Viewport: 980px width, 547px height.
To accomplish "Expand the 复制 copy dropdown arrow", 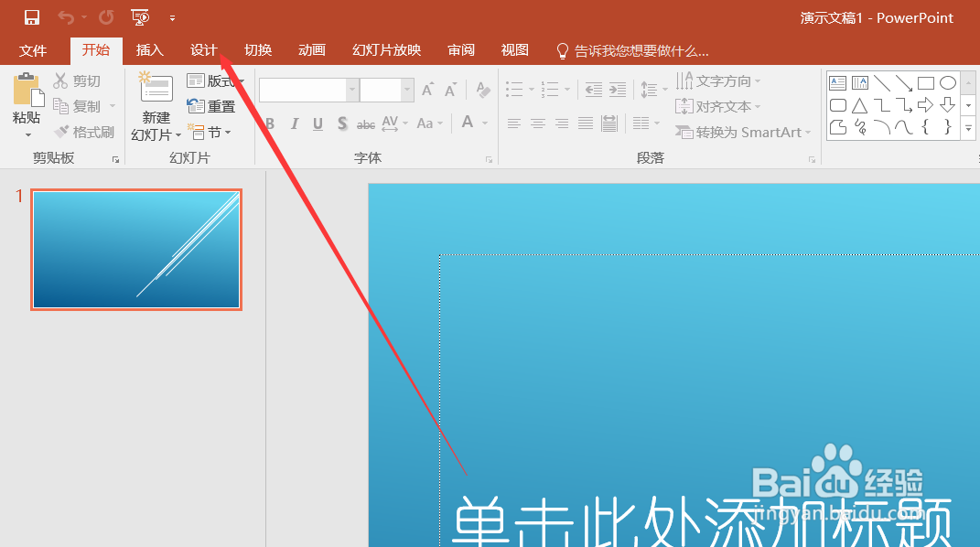I will (113, 106).
